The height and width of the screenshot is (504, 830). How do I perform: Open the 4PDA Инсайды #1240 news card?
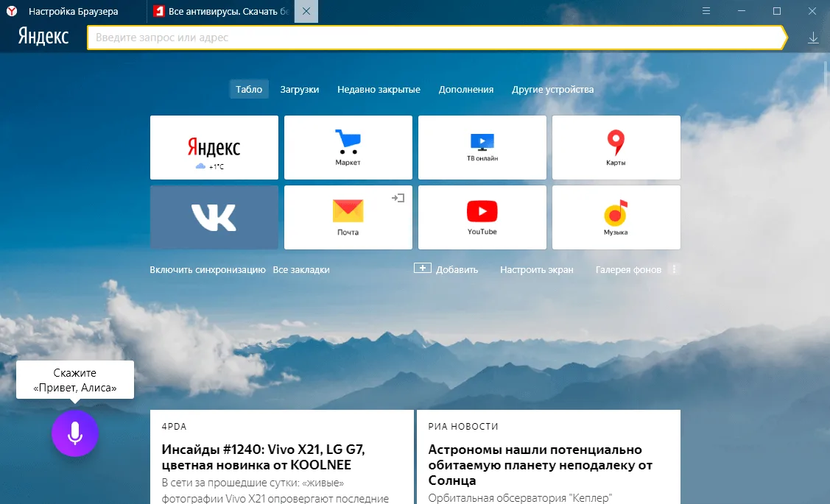pyautogui.click(x=281, y=457)
